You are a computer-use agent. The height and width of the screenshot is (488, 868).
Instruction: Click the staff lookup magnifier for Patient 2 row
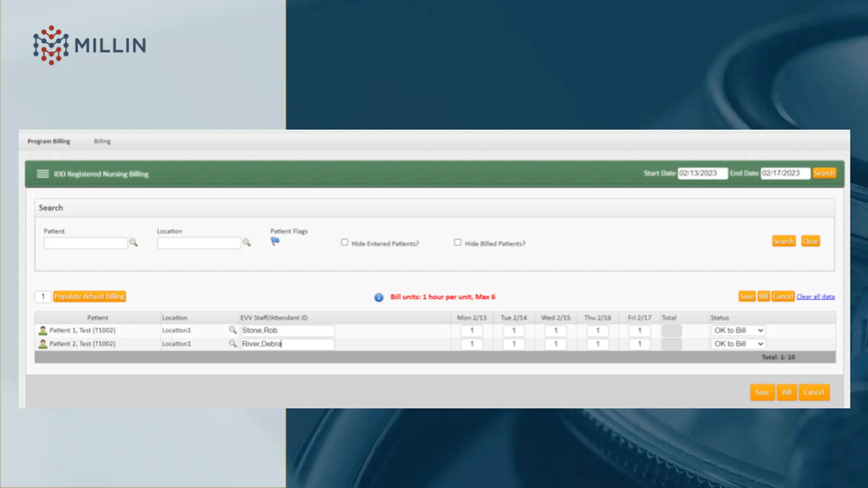(233, 343)
